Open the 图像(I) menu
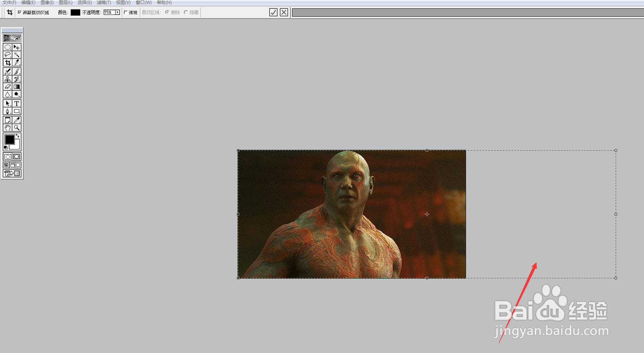644x353 pixels. click(x=47, y=3)
